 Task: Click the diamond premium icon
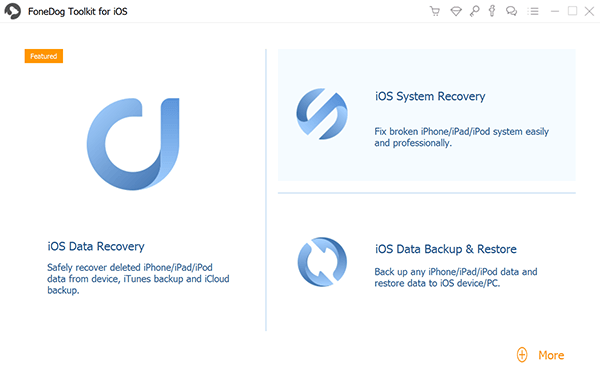(x=456, y=11)
